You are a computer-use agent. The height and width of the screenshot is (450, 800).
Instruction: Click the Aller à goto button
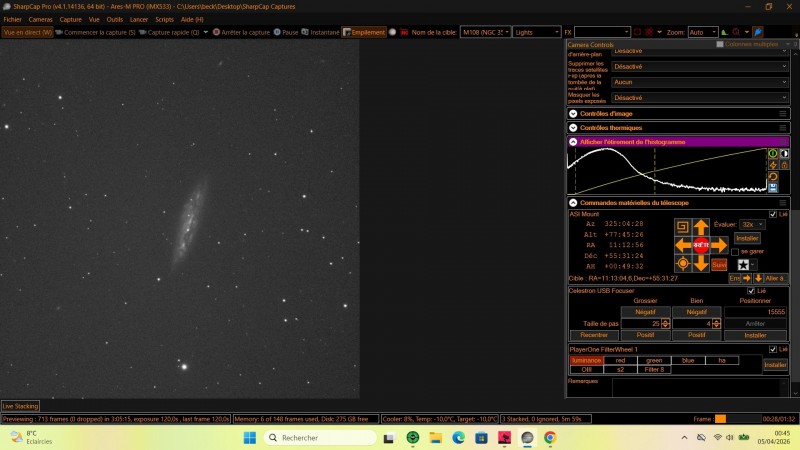776,278
